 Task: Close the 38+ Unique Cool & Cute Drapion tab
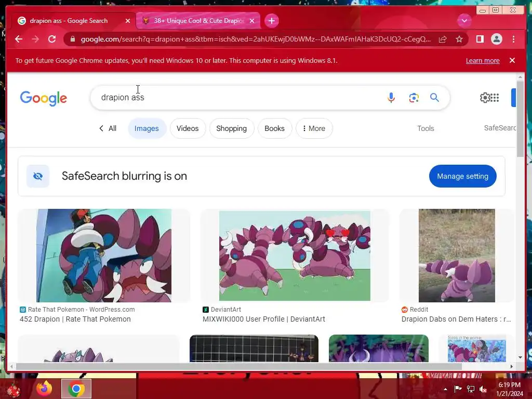tap(252, 21)
